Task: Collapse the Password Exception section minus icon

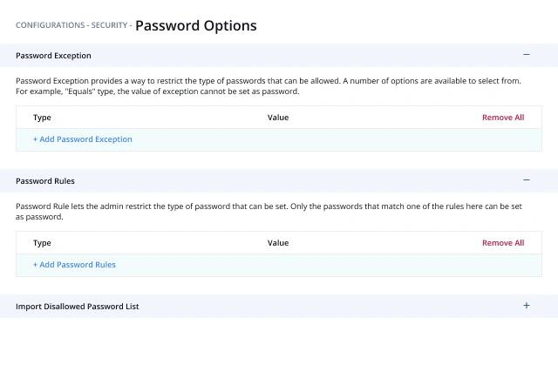Action: 526,55
